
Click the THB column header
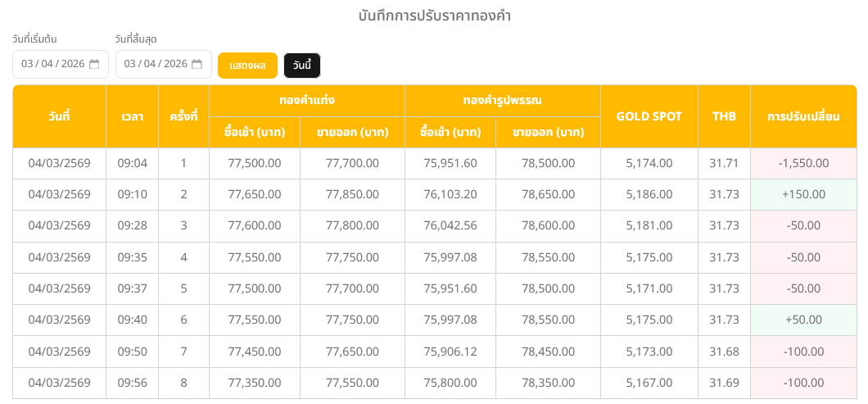[724, 116]
